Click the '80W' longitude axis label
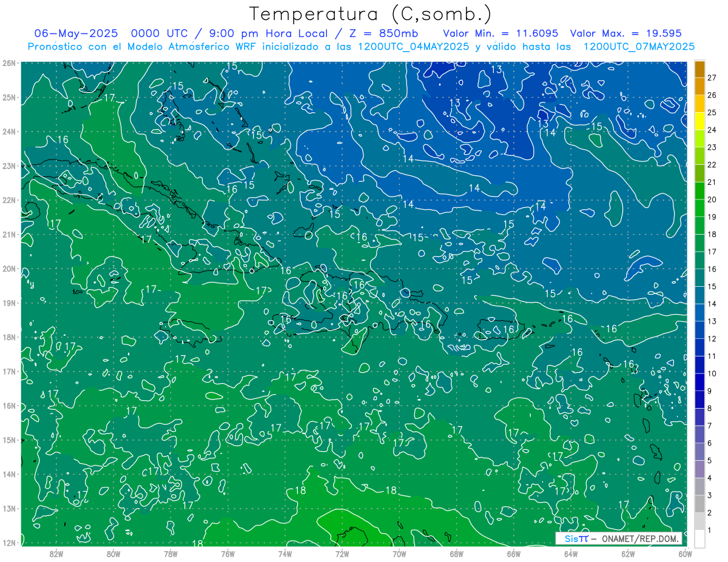This screenshot has width=728, height=562. (x=113, y=554)
